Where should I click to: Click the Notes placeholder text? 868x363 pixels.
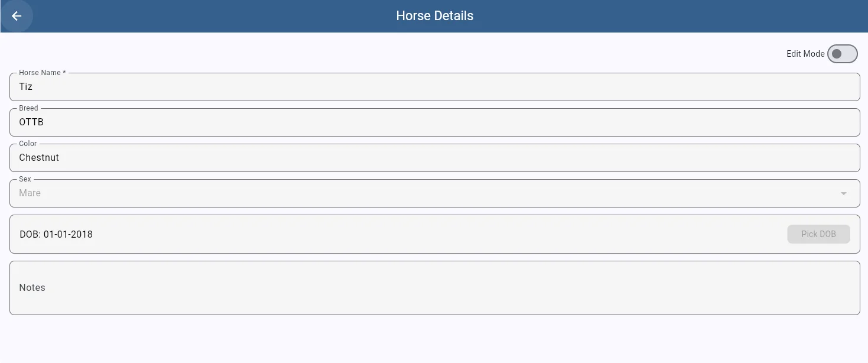coord(32,287)
